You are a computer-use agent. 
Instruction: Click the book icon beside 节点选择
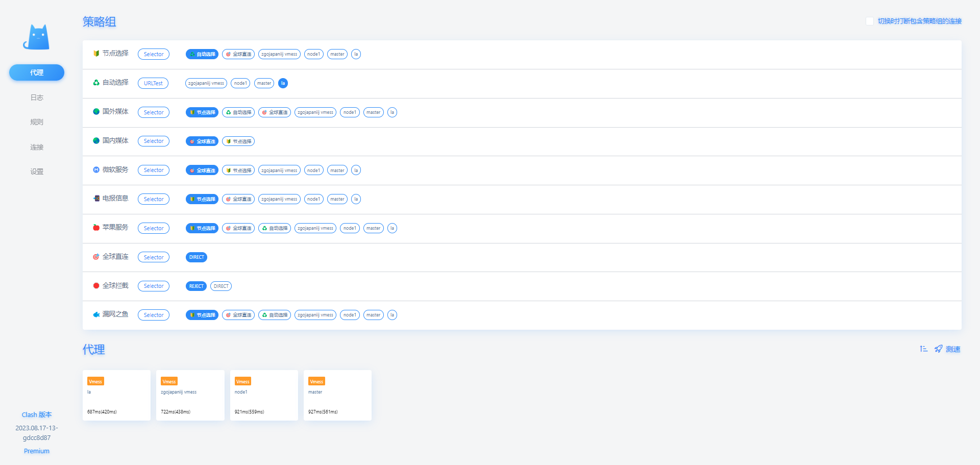click(x=96, y=53)
